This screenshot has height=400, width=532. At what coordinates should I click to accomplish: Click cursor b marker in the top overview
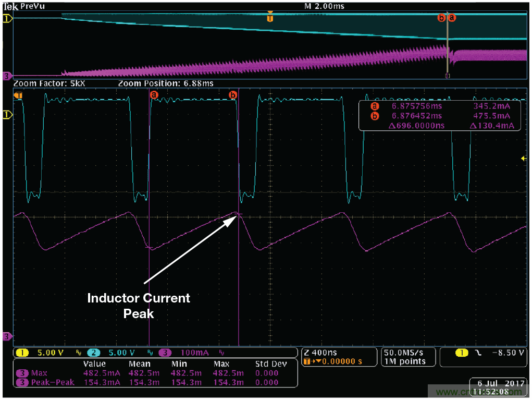coord(442,17)
